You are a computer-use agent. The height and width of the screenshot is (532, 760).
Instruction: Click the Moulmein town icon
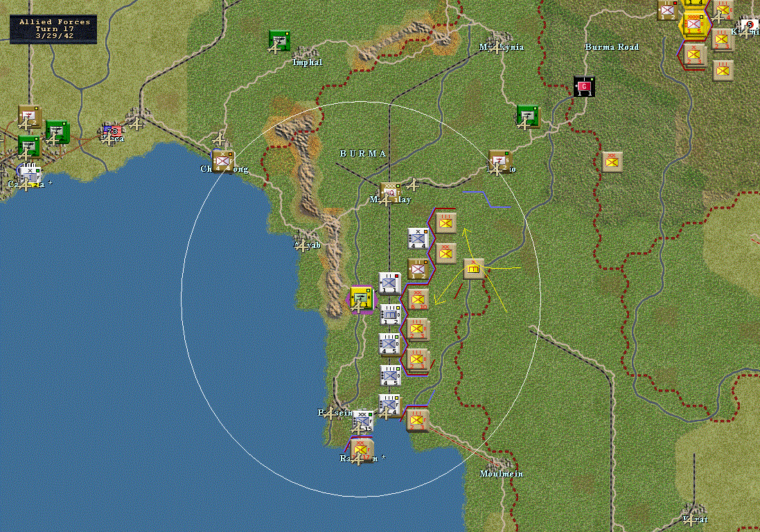click(x=500, y=463)
